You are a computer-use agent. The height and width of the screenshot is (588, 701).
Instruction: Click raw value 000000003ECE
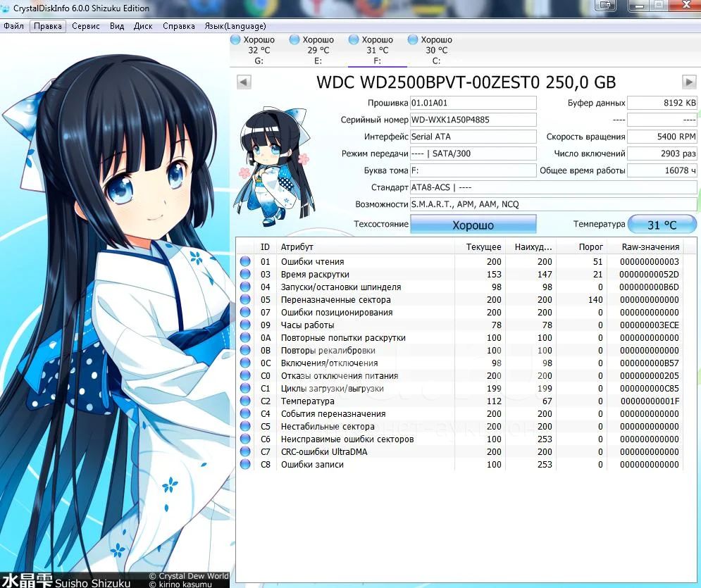click(650, 325)
